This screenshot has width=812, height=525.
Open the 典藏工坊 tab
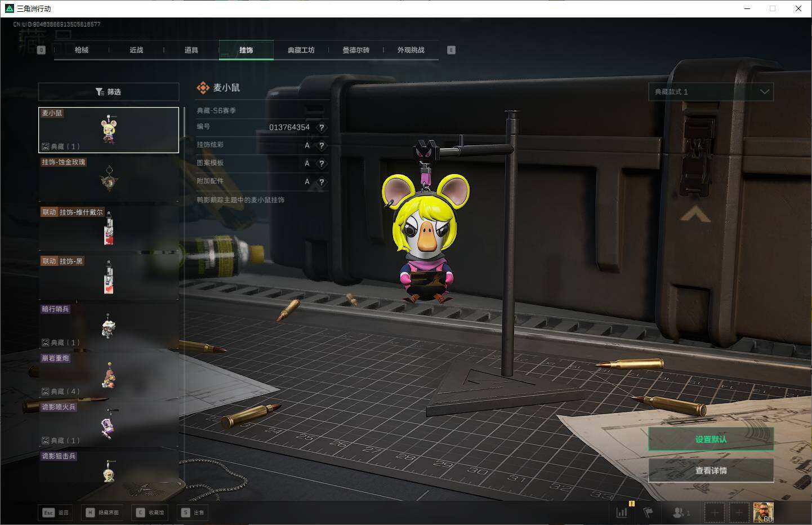point(301,50)
